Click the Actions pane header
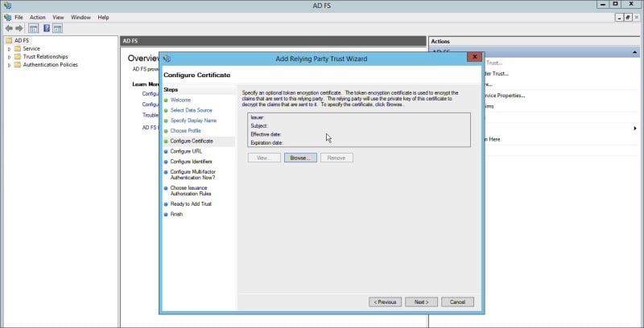Viewport: 644px width, 328px height. click(x=535, y=42)
